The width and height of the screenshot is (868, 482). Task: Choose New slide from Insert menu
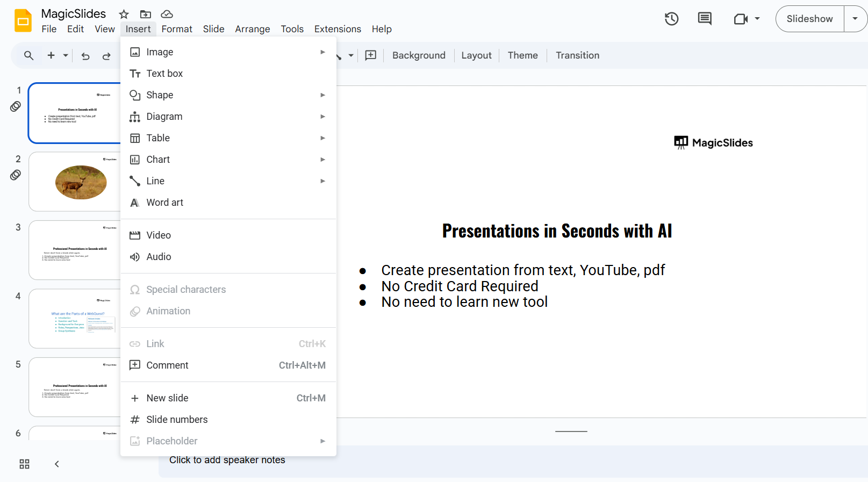click(x=228, y=398)
